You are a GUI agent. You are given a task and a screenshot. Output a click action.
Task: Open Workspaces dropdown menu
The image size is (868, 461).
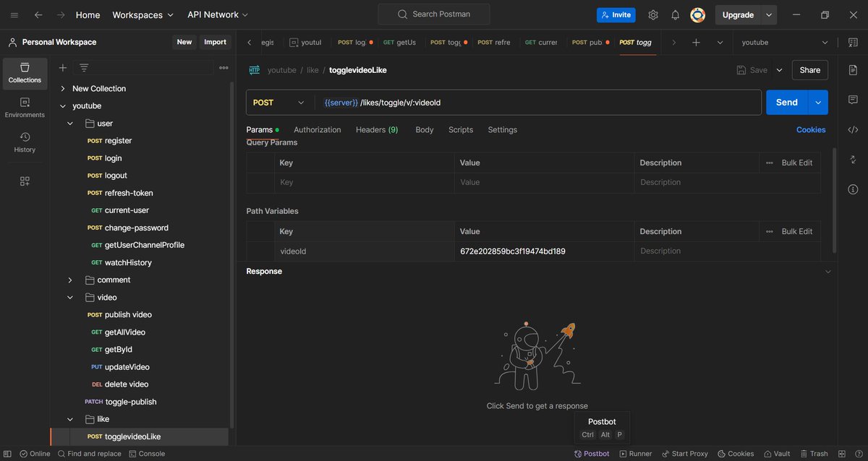(x=143, y=14)
